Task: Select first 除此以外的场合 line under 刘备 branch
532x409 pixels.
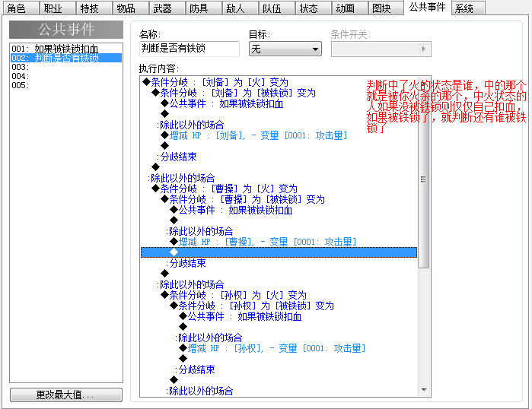Action: (x=279, y=125)
